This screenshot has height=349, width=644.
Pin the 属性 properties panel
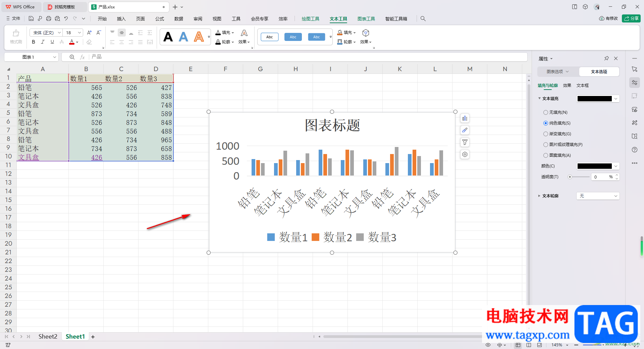click(x=606, y=58)
